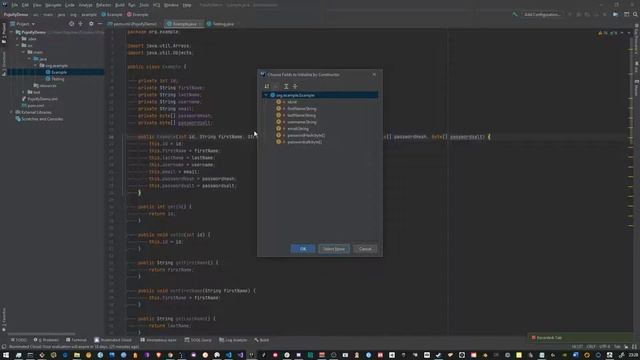
Task: Click the build hammer icon in toolbar
Action: pos(515,14)
